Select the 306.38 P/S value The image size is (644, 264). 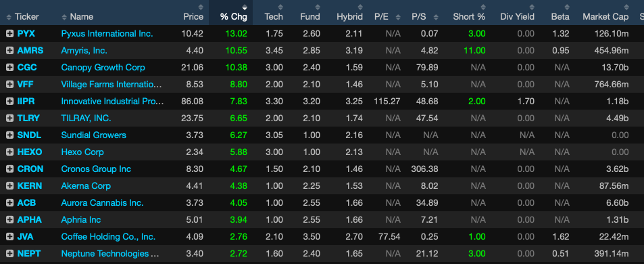point(424,169)
